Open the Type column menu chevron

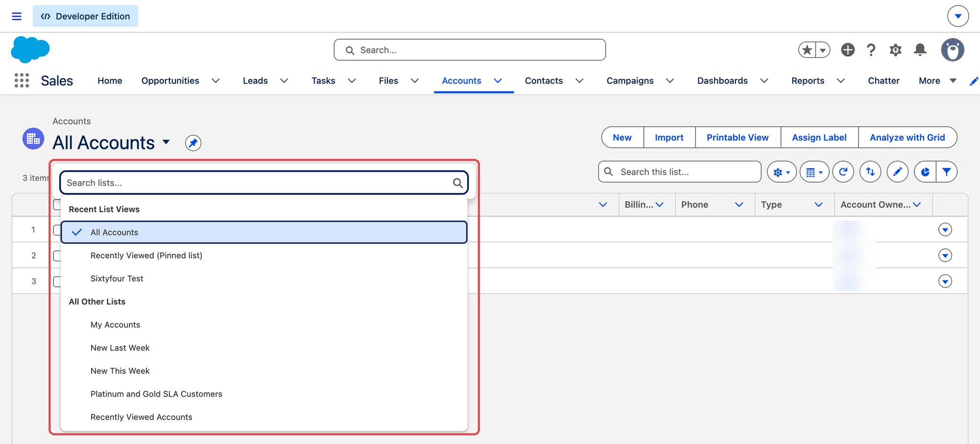[818, 205]
